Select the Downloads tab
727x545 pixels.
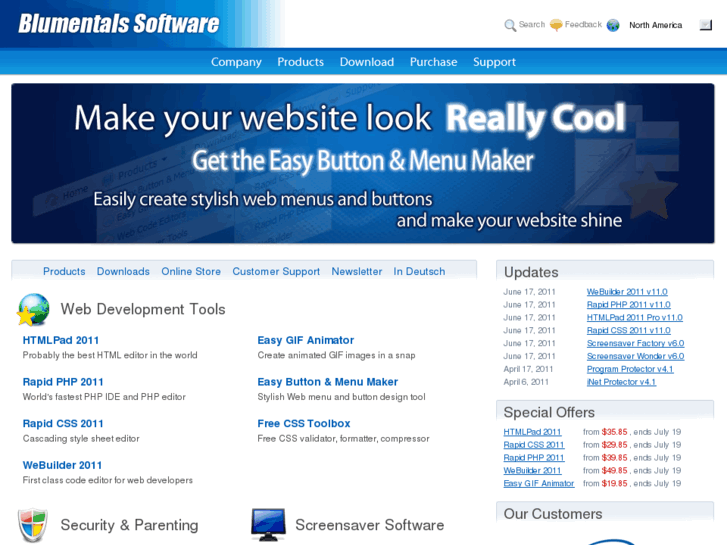pos(123,271)
